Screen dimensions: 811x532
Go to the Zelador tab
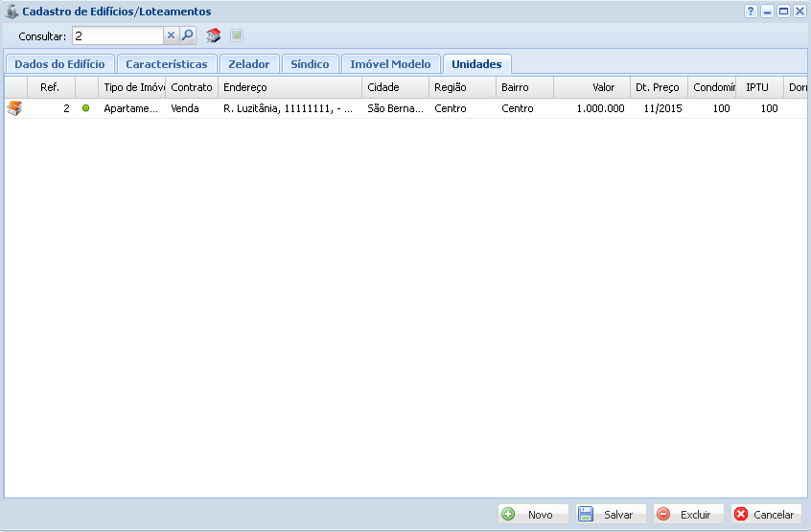coord(248,64)
